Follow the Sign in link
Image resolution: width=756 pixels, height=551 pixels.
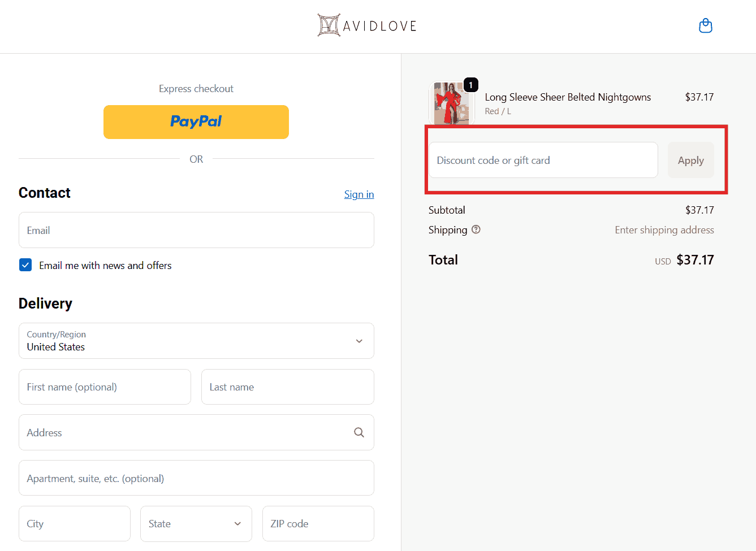pos(358,194)
